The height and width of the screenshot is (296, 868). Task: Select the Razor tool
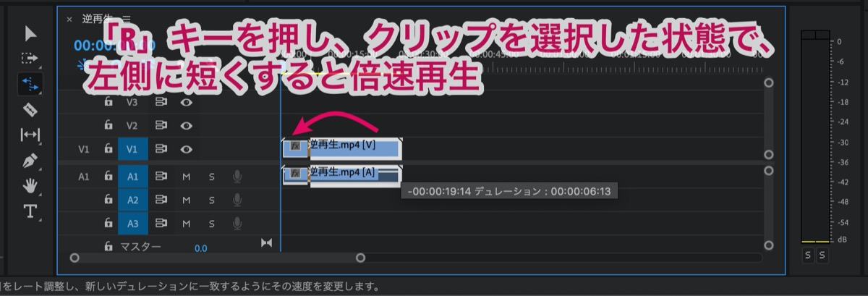pos(30,109)
